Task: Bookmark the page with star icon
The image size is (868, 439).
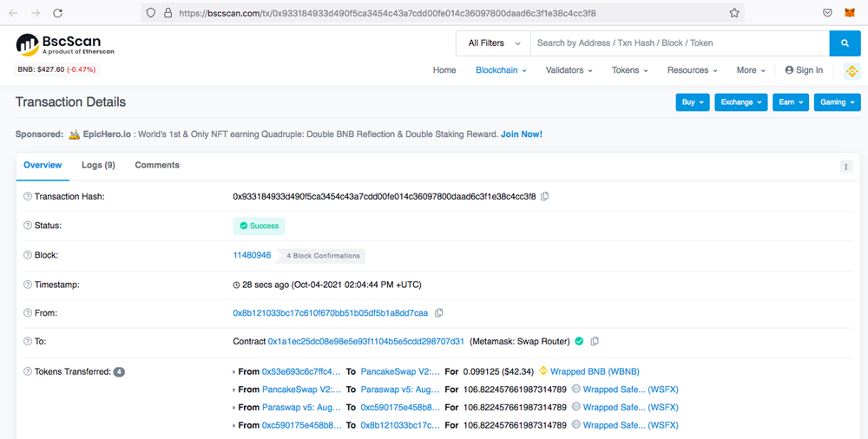Action: 734,13
